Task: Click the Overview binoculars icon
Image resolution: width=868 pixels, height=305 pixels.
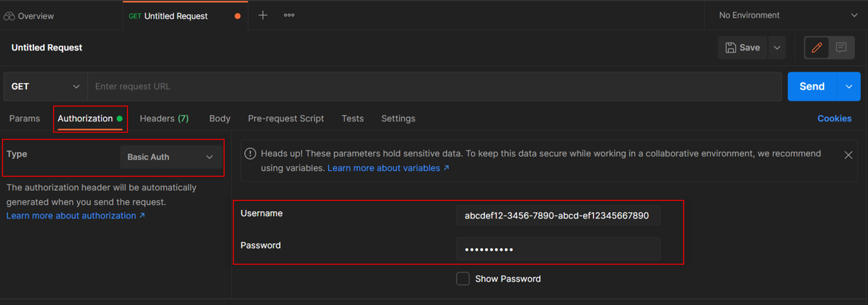Action: pyautogui.click(x=9, y=16)
